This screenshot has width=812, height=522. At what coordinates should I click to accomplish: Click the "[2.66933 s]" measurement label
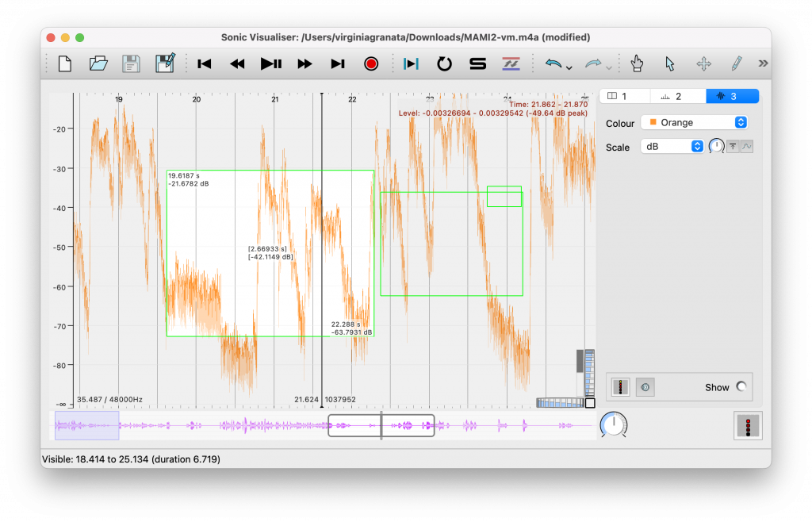[267, 248]
